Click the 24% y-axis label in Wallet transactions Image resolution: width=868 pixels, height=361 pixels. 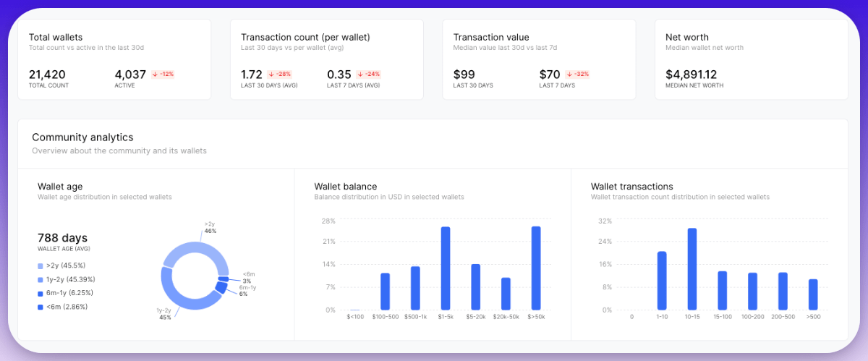[605, 241]
